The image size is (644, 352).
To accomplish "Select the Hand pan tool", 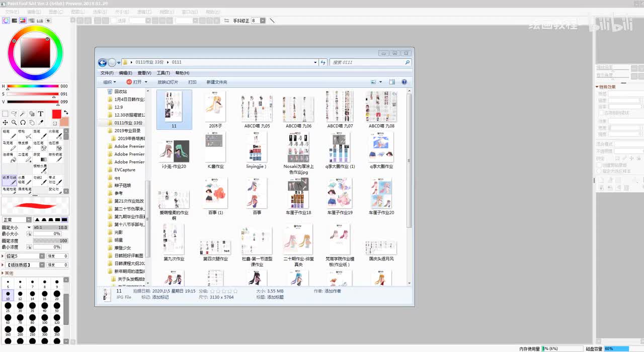I will 32,122.
